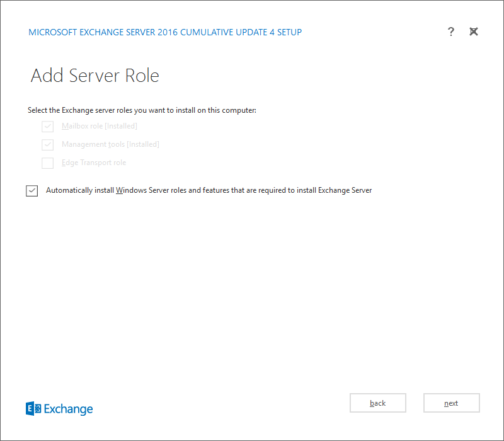The image size is (504, 441).
Task: Click the Management tools [Installed] label
Action: (110, 144)
